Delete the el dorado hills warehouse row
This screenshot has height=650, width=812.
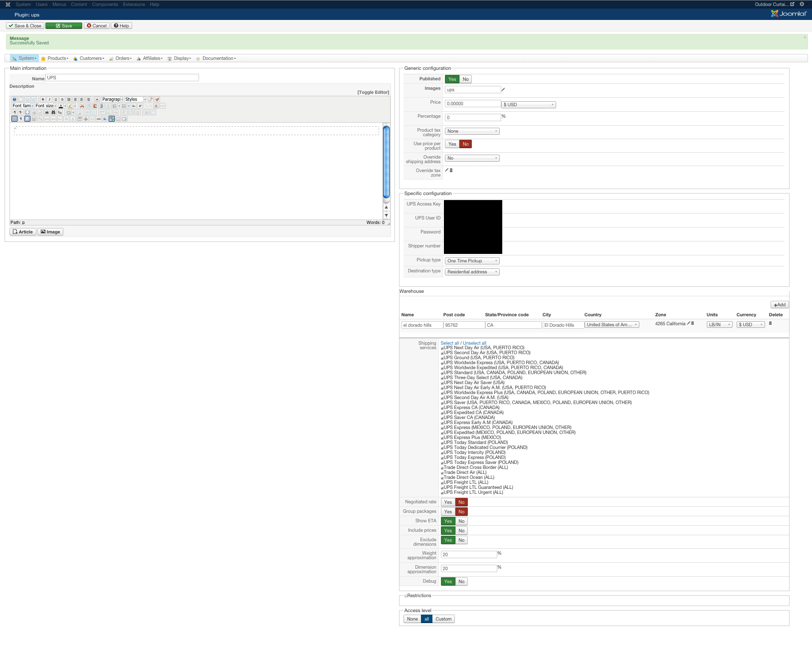coord(770,323)
